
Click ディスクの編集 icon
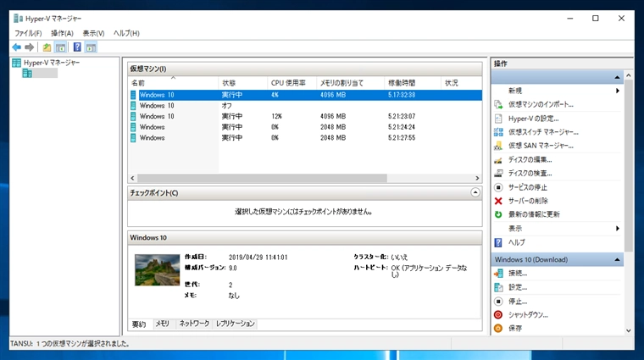(498, 159)
